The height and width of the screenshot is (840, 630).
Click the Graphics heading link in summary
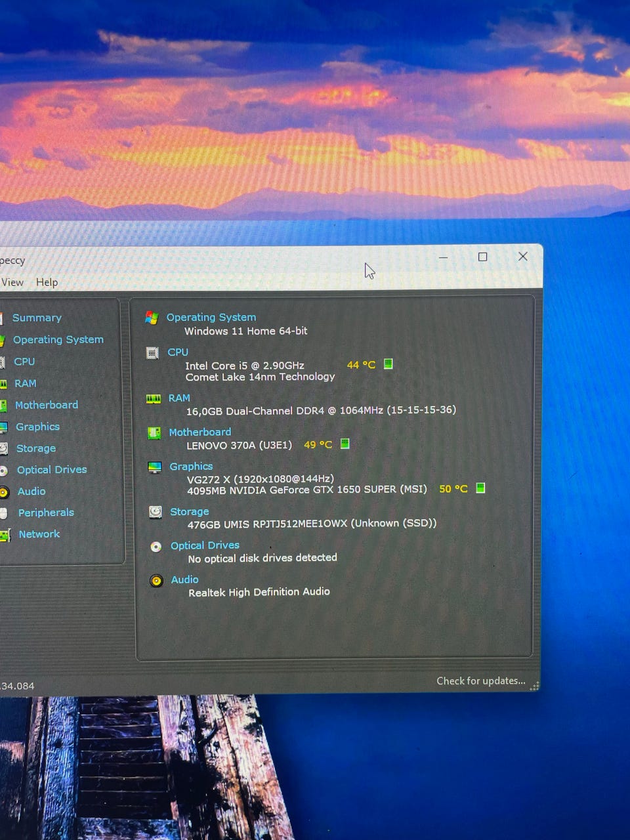(x=191, y=467)
